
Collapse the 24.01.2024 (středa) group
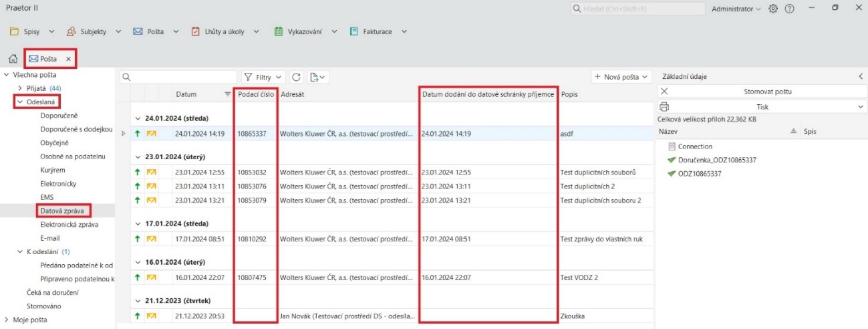(138, 118)
